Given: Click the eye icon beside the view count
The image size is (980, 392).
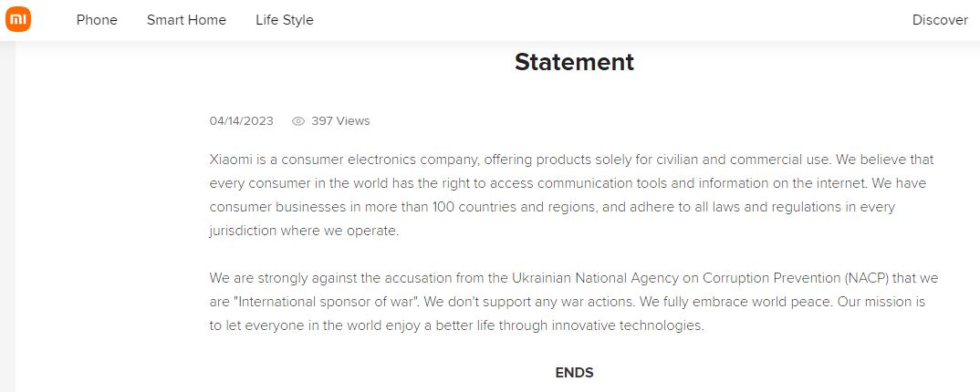Looking at the screenshot, I should click(x=297, y=121).
